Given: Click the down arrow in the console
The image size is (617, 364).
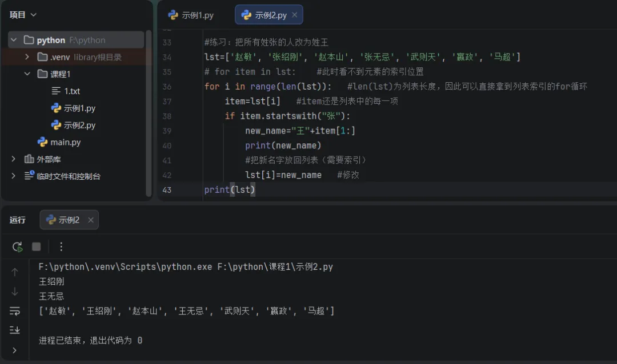Looking at the screenshot, I should (14, 292).
